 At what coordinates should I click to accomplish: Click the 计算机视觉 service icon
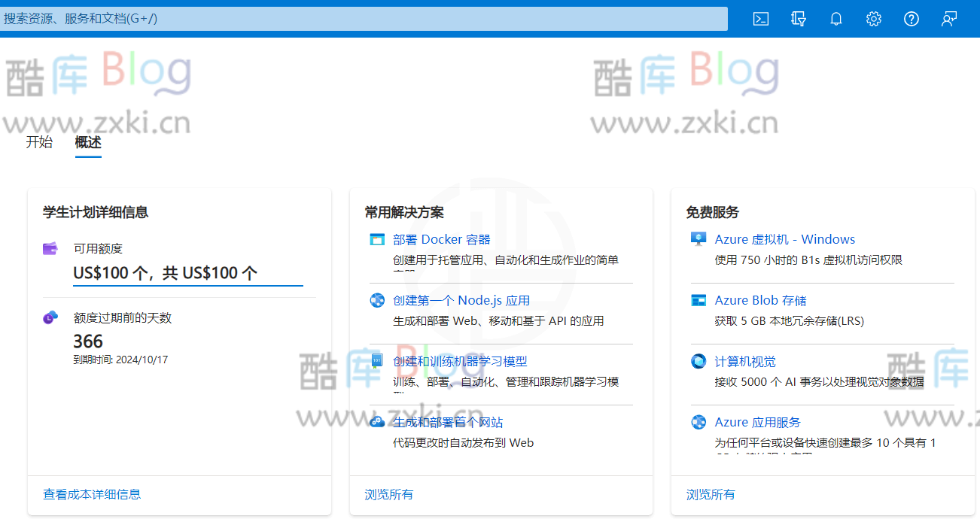click(697, 361)
